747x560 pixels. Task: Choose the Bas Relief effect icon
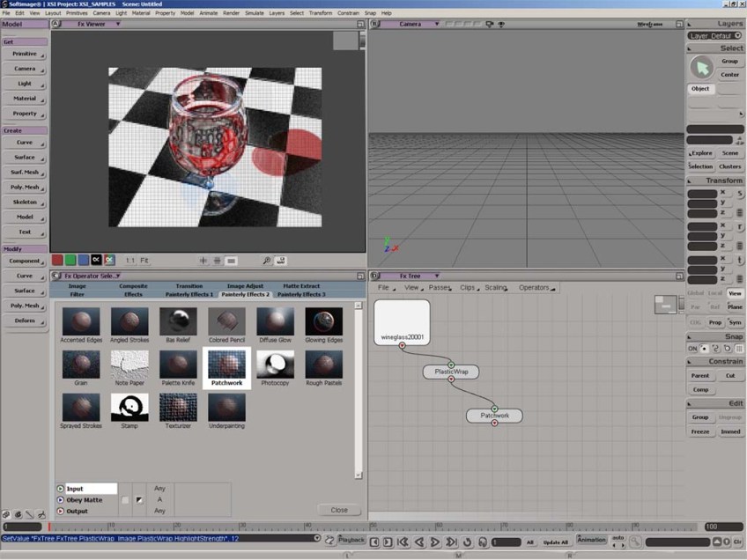pyautogui.click(x=178, y=322)
